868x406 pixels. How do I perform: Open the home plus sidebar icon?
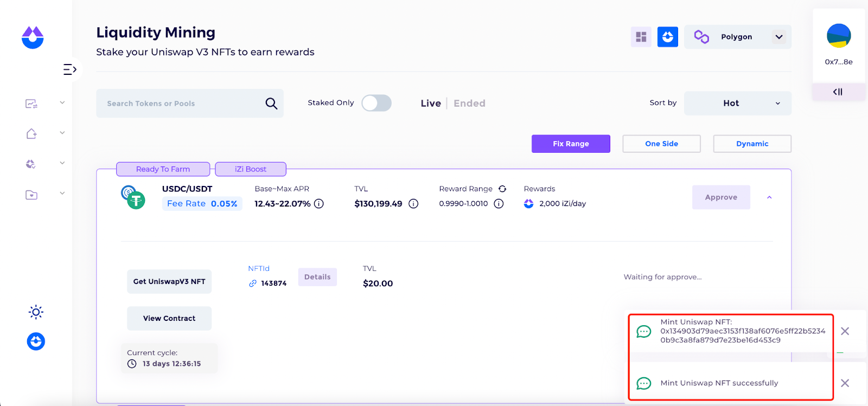(31, 133)
